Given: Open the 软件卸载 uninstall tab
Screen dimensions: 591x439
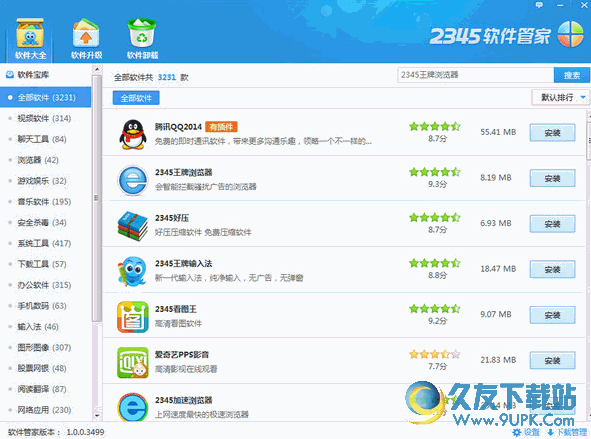Looking at the screenshot, I should coord(142,39).
